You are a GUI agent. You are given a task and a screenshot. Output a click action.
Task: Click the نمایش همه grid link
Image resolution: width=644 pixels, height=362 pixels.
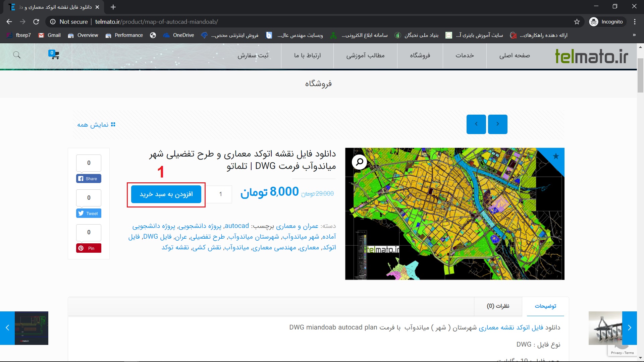tap(96, 125)
